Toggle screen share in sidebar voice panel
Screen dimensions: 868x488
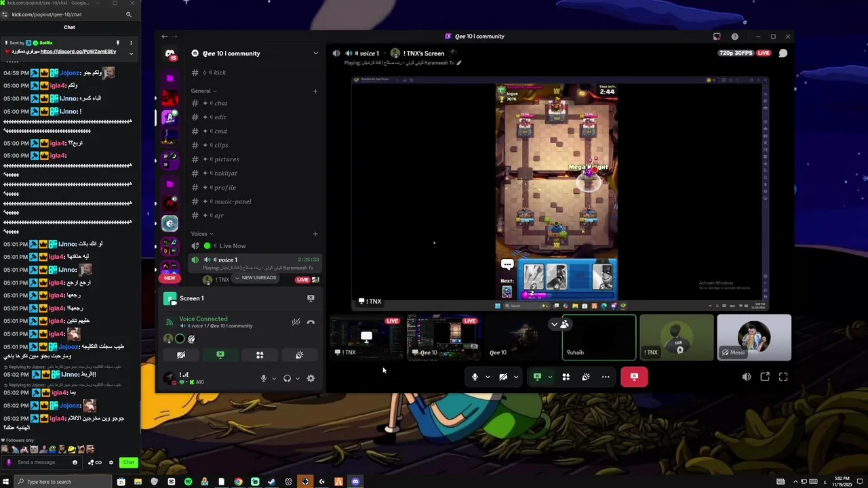click(x=220, y=355)
